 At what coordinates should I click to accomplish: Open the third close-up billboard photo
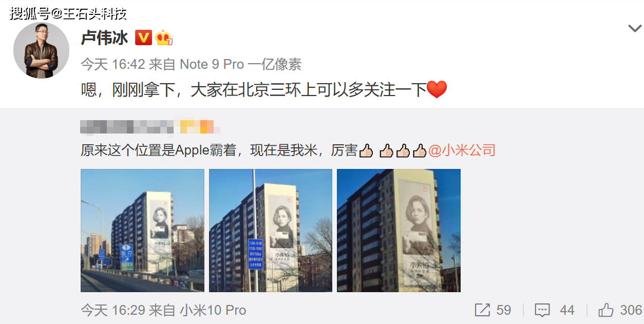coord(399,231)
